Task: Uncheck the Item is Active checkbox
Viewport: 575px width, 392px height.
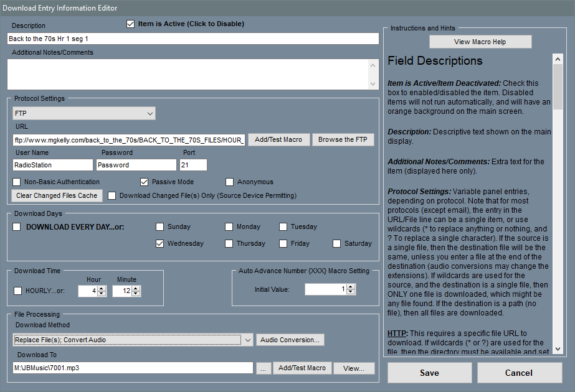Action: coord(130,24)
